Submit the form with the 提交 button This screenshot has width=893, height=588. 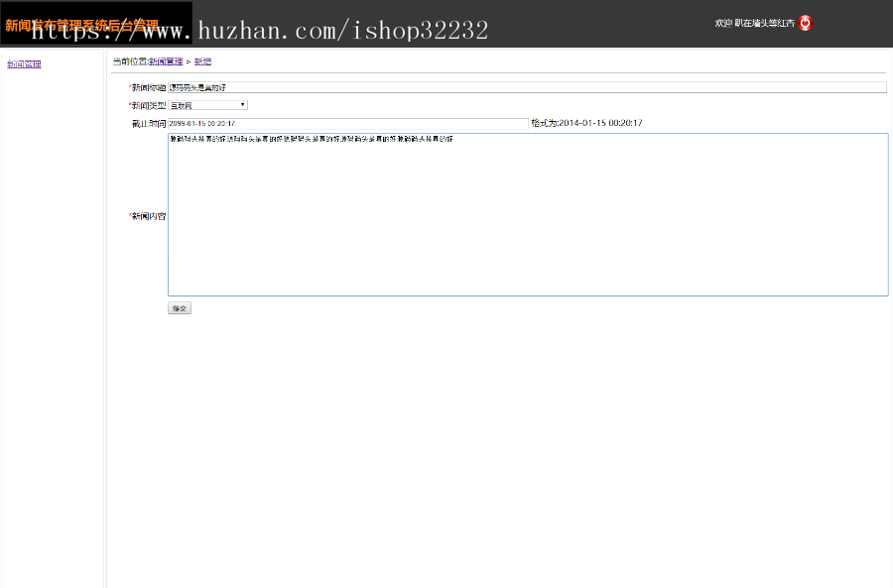[x=180, y=308]
